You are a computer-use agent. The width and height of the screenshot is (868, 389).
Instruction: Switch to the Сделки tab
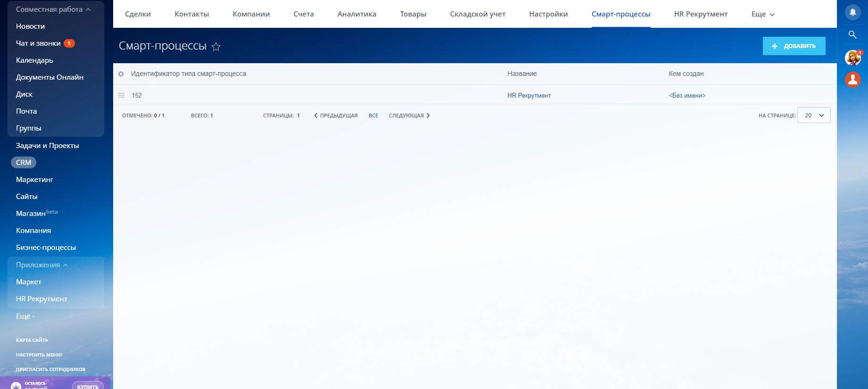pos(138,14)
